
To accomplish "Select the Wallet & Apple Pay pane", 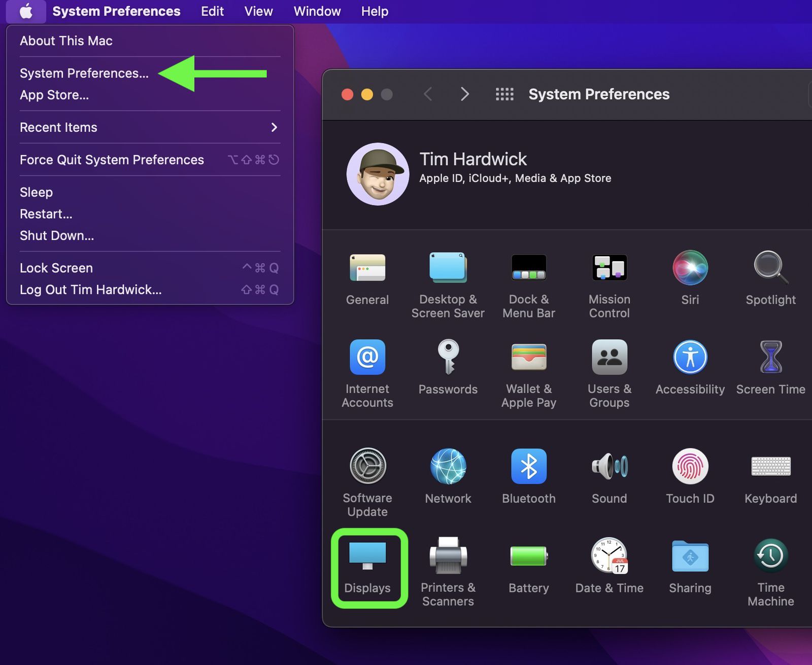I will click(528, 357).
